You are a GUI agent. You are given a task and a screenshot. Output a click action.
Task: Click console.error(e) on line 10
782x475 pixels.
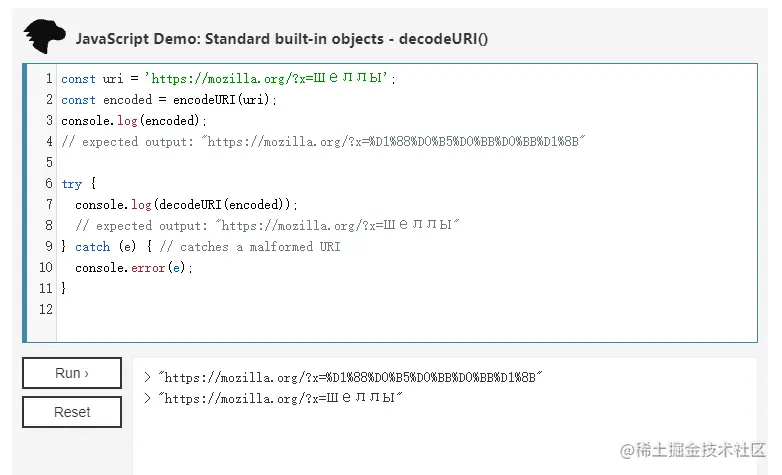[x=132, y=267]
